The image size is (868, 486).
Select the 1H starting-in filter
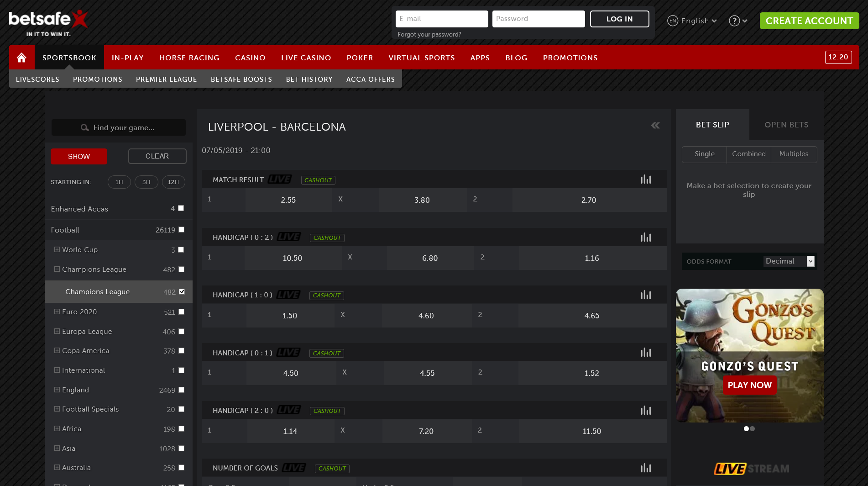click(119, 182)
